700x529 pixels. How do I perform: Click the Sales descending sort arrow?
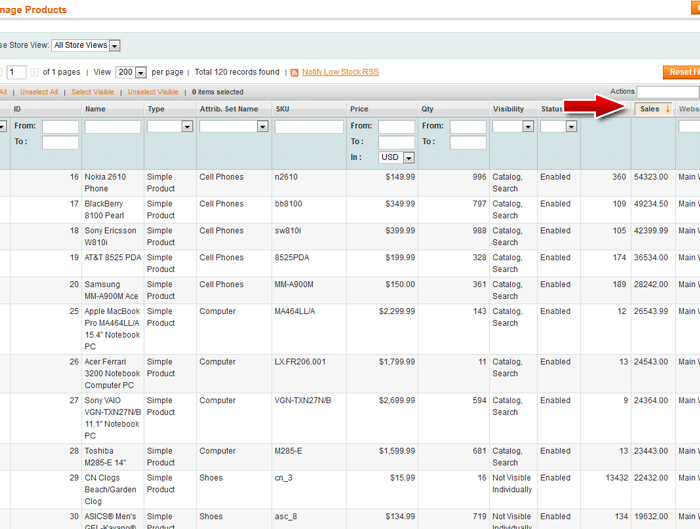pos(667,109)
